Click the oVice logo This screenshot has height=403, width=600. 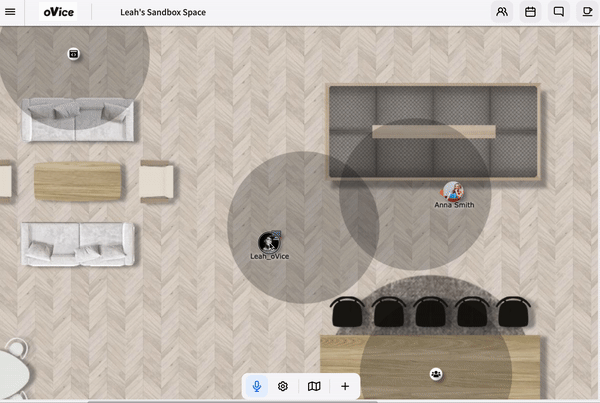[x=58, y=12]
